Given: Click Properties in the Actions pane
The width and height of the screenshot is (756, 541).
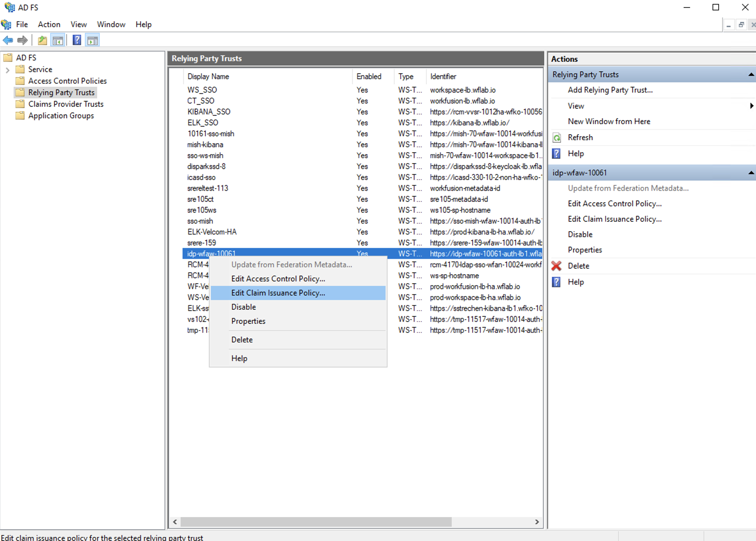Looking at the screenshot, I should [x=585, y=250].
